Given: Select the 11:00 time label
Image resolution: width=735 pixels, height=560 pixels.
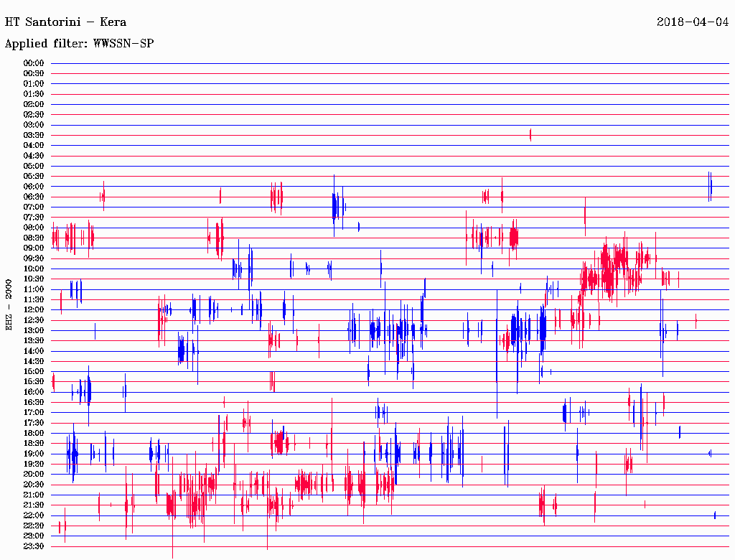Looking at the screenshot, I should coord(34,289).
